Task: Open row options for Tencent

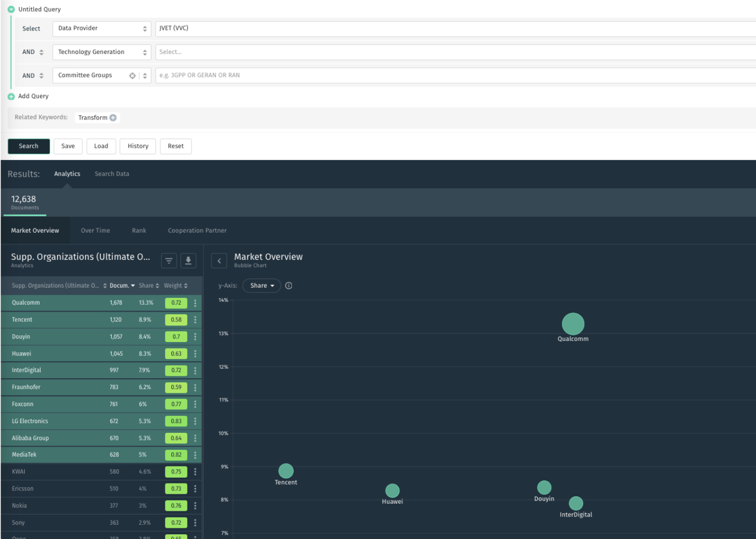Action: pos(195,320)
